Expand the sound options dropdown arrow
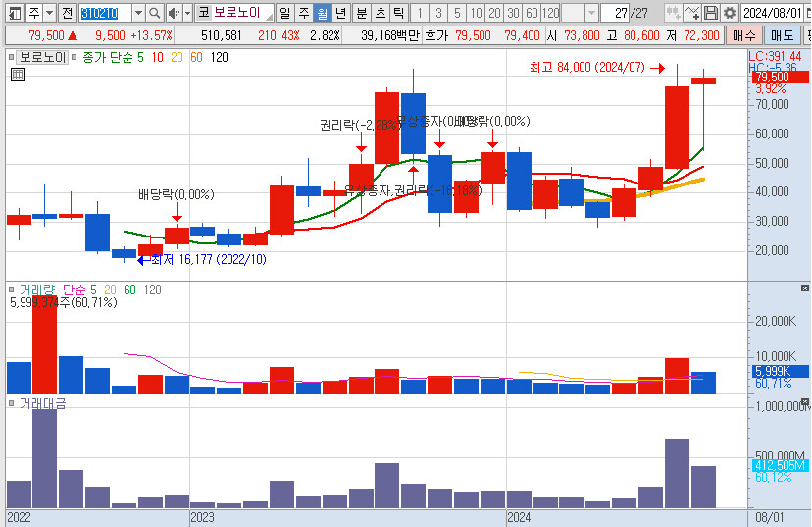 pos(187,13)
